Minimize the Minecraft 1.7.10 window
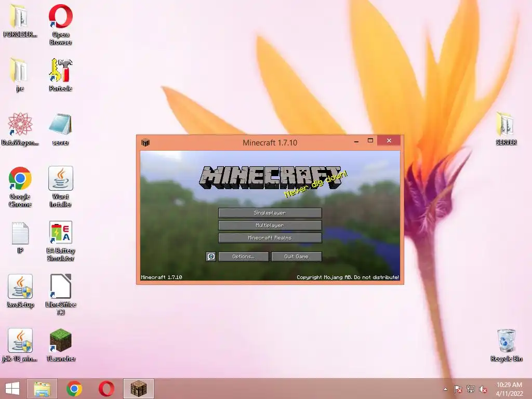Image resolution: width=532 pixels, height=399 pixels. click(x=356, y=141)
